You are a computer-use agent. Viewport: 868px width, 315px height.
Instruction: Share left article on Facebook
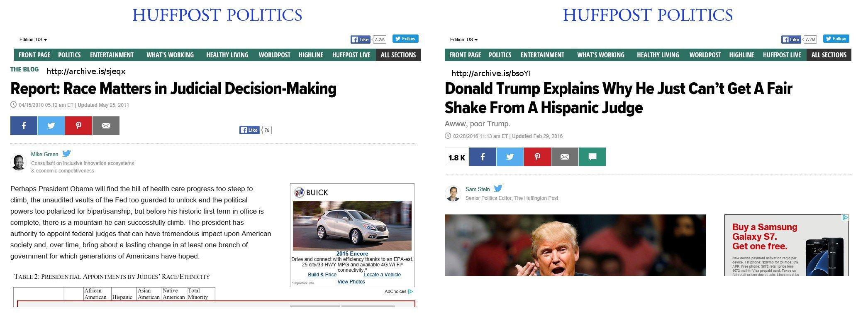tap(24, 126)
